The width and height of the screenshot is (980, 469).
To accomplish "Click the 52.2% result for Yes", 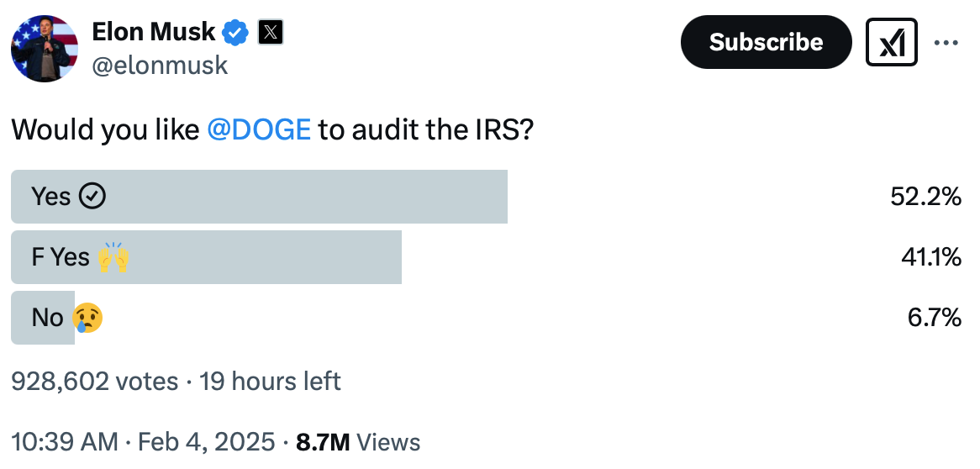I will point(925,197).
